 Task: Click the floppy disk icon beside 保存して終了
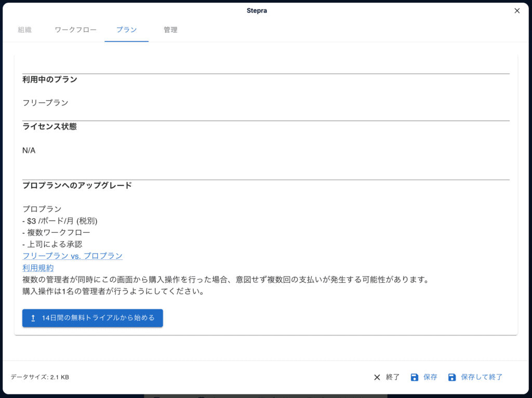(x=452, y=377)
